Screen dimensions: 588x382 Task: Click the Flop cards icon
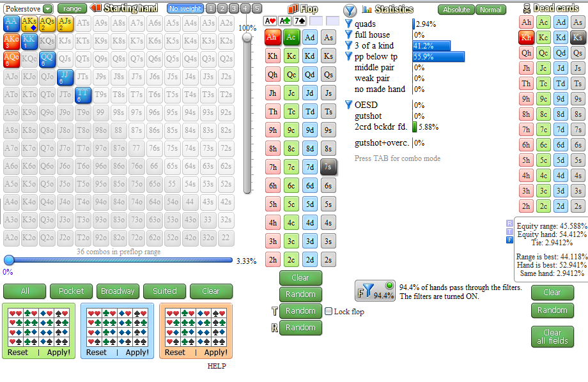pos(293,8)
